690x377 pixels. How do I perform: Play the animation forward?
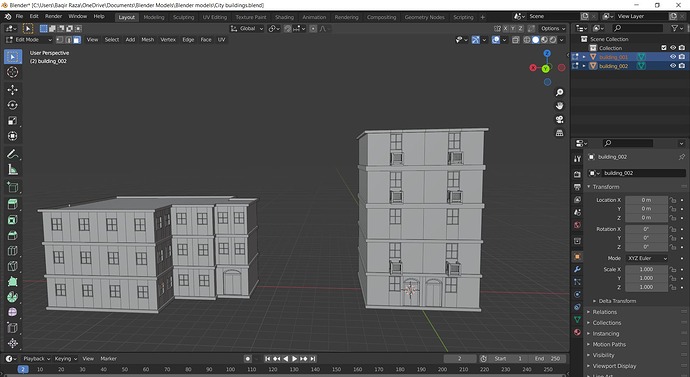[294, 359]
